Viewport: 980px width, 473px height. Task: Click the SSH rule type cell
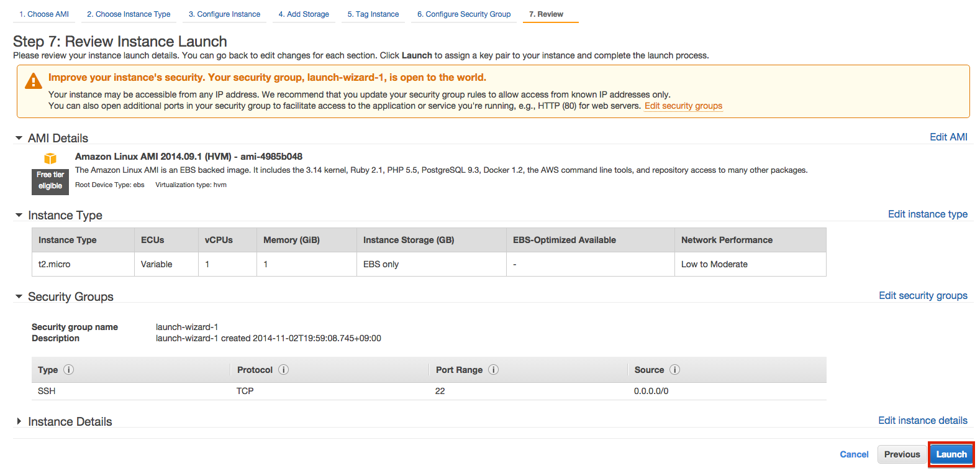pyautogui.click(x=47, y=391)
